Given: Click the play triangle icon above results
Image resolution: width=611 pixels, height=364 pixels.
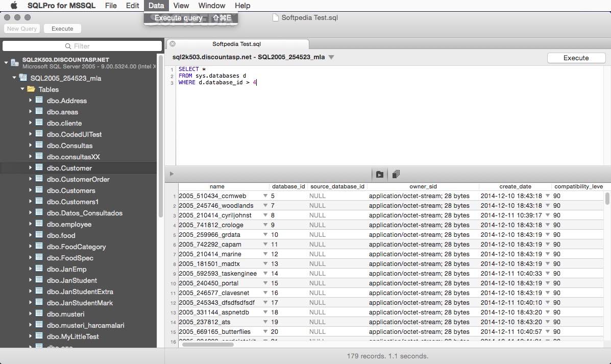Looking at the screenshot, I should tap(172, 174).
